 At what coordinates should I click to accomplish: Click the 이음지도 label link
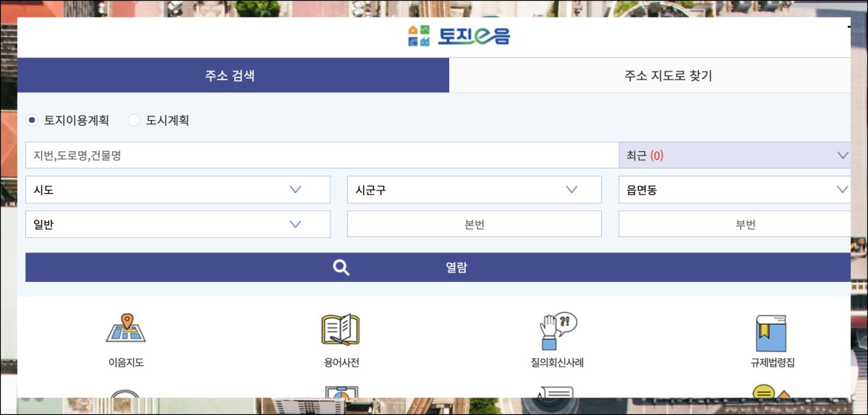[x=126, y=363]
